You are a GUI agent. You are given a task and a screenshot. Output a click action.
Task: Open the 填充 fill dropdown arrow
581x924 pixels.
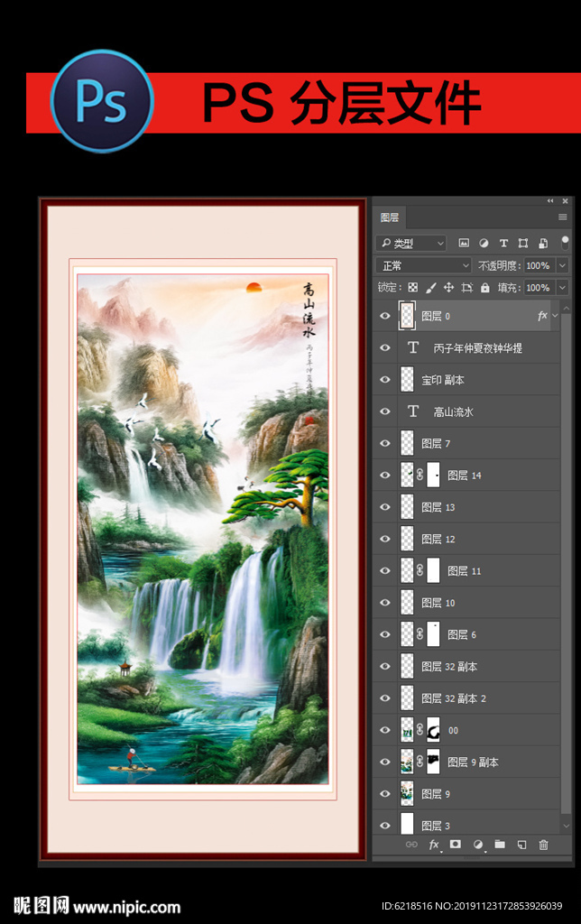[x=562, y=288]
